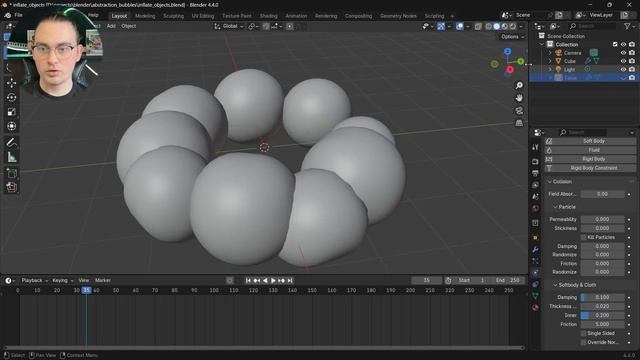640x360 pixels.
Task: Click the Softbody Damping 0.100 slider
Action: click(x=602, y=297)
